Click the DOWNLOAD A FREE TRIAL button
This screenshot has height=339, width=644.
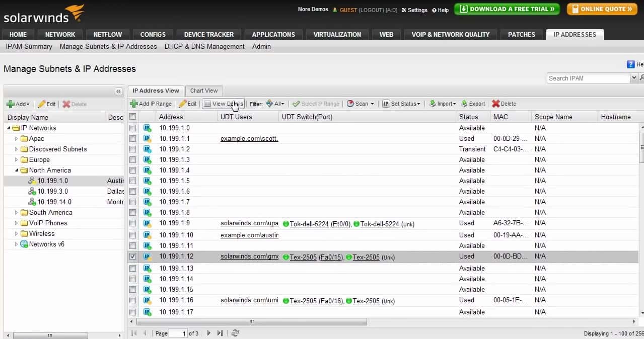(507, 9)
